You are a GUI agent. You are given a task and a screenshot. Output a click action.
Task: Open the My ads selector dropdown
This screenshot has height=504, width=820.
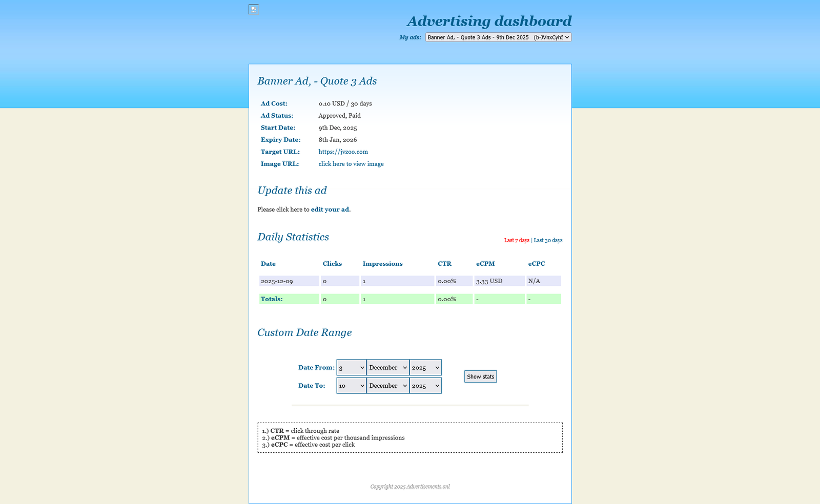click(x=498, y=37)
